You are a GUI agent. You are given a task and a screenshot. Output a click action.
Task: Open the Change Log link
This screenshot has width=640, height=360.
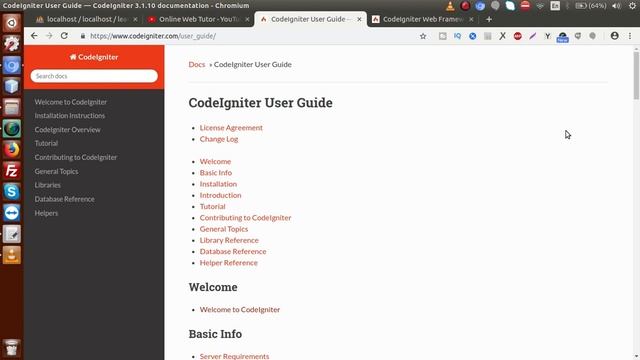pos(219,139)
